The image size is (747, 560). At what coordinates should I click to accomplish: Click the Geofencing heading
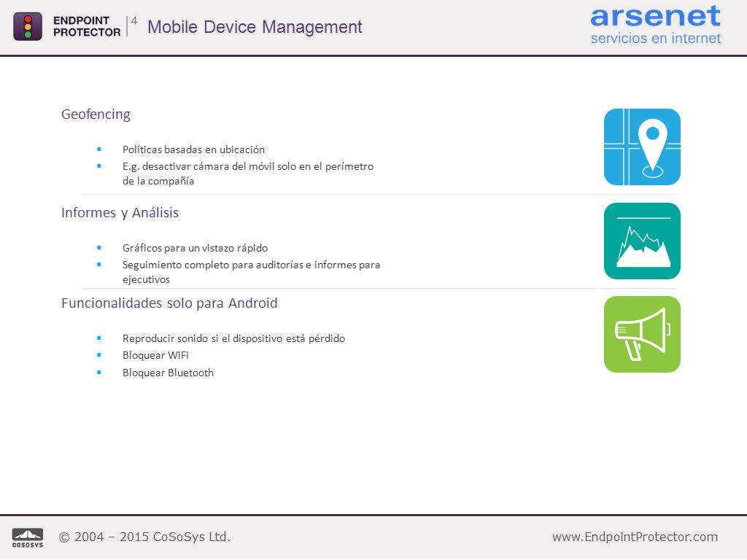coord(96,114)
